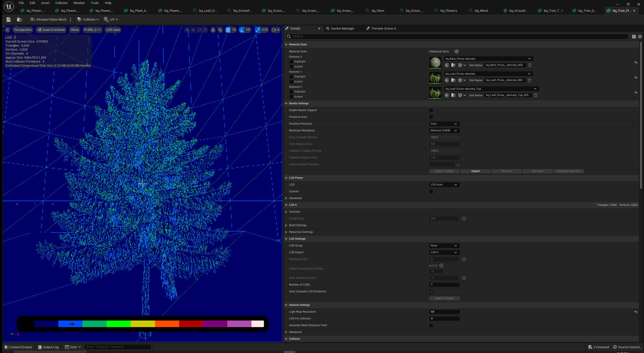The width and height of the screenshot is (644, 353).
Task: Click the Quad Overdraw view mode button
Action: coord(51,30)
